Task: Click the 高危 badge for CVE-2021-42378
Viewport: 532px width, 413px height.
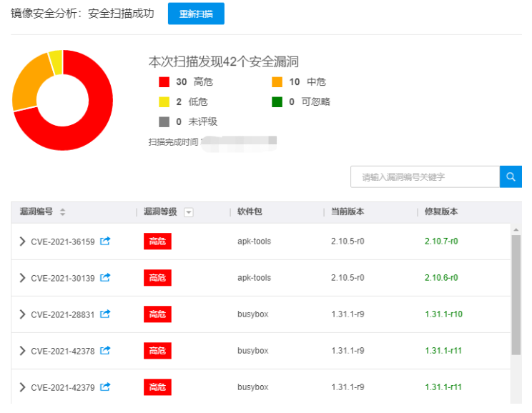Action: tap(157, 351)
